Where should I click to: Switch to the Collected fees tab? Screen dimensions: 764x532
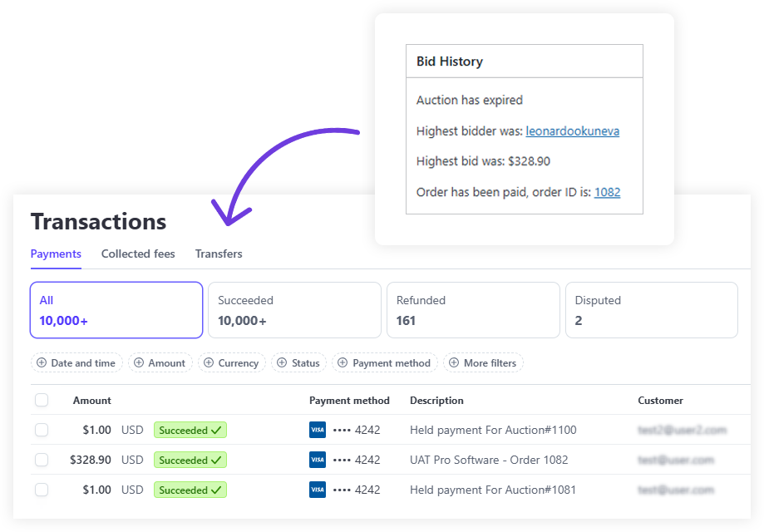pyautogui.click(x=138, y=254)
